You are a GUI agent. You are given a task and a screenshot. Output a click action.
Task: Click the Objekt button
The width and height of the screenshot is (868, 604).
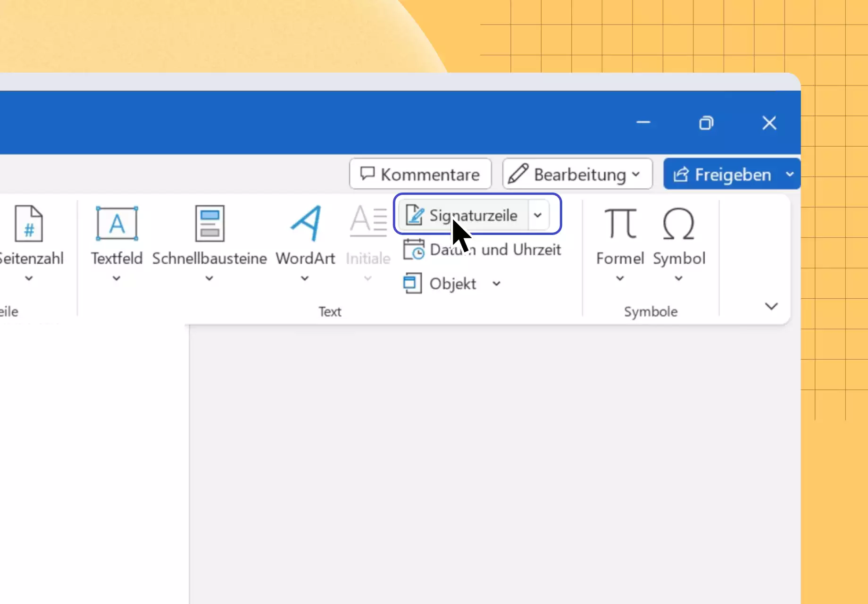pos(440,284)
